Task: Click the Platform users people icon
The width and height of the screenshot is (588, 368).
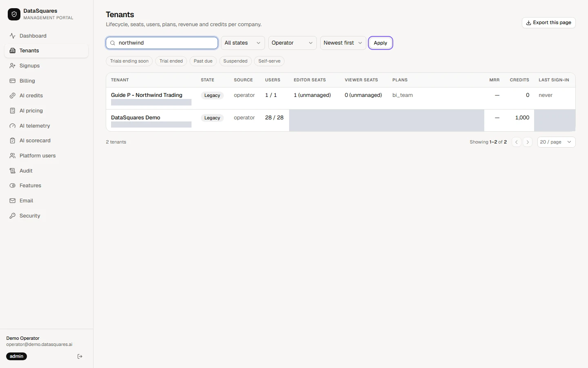Action: point(13,156)
